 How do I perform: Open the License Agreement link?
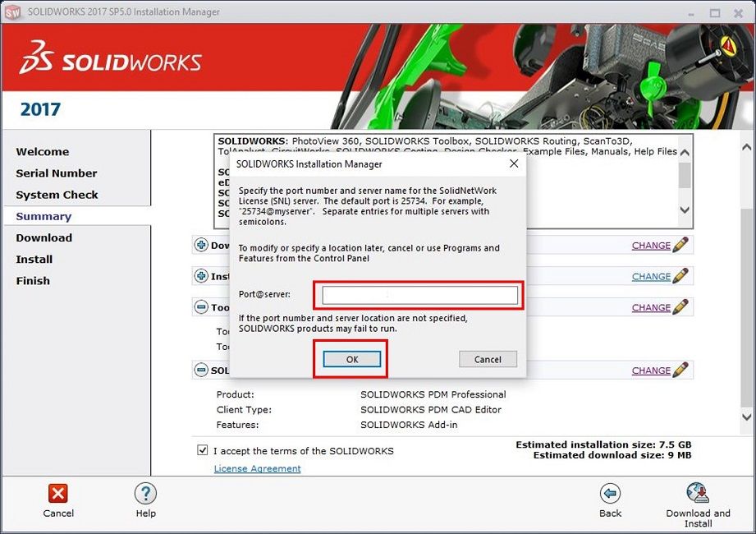(257, 468)
